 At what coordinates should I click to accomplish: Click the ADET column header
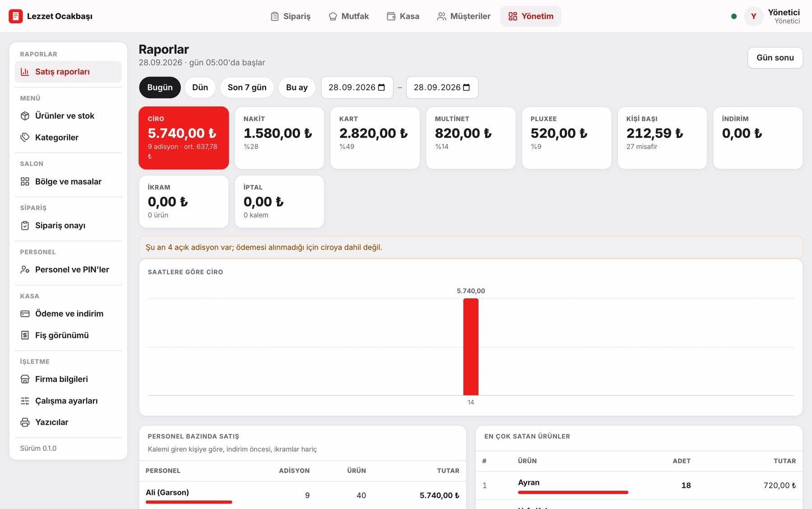682,461
